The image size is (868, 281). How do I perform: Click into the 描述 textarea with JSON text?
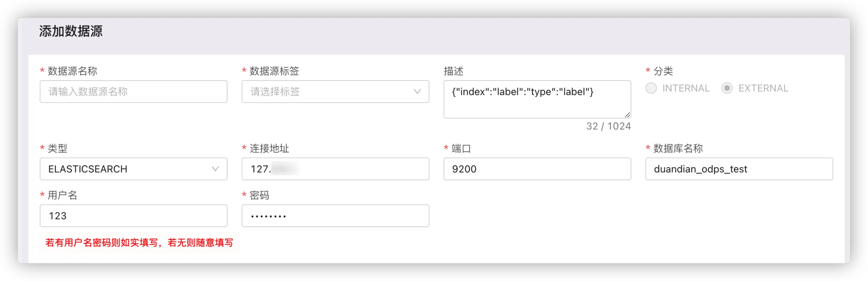point(537,100)
